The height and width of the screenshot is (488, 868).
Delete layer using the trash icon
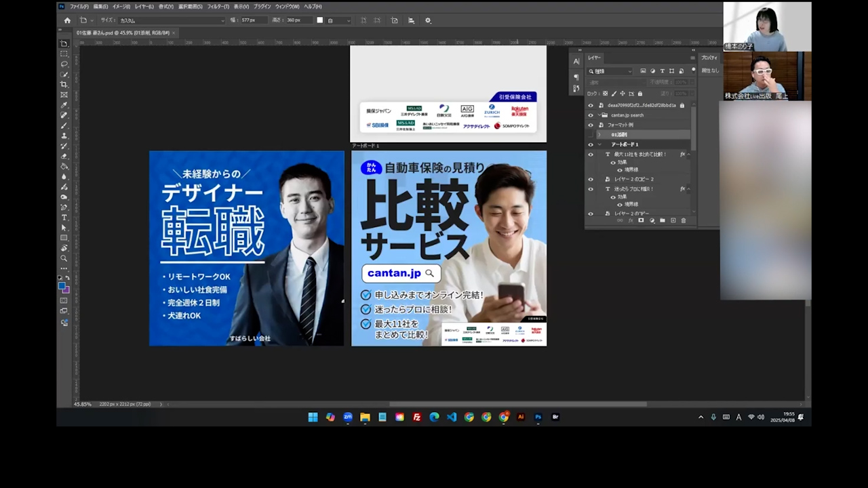(684, 220)
